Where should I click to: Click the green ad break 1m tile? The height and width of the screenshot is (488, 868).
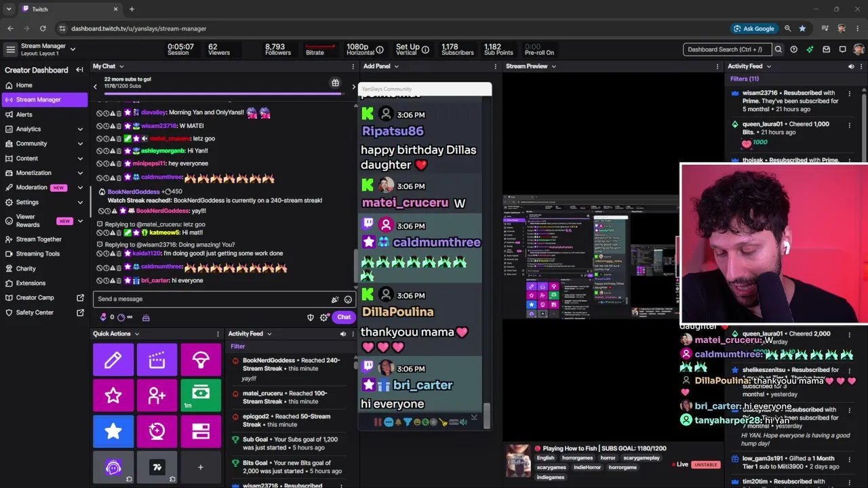201,396
